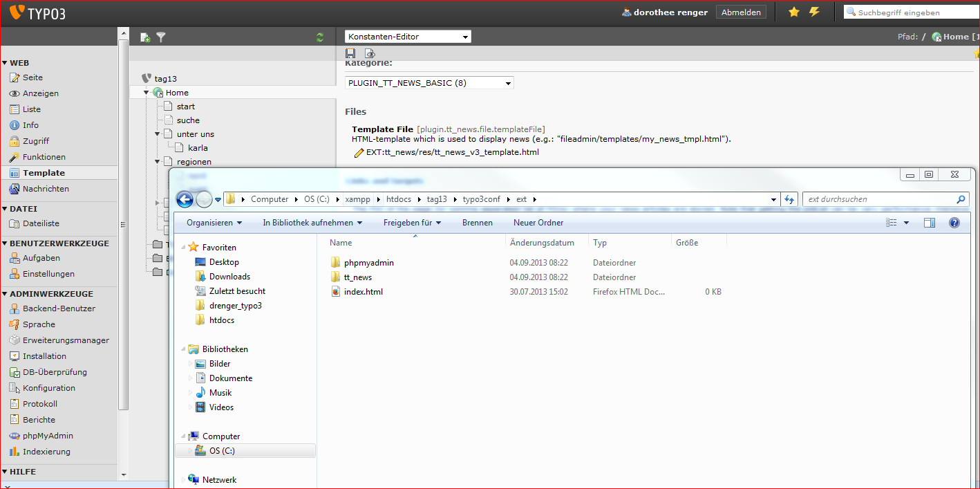This screenshot has width=980, height=489.
Task: Open Explorer help icon
Action: point(954,223)
